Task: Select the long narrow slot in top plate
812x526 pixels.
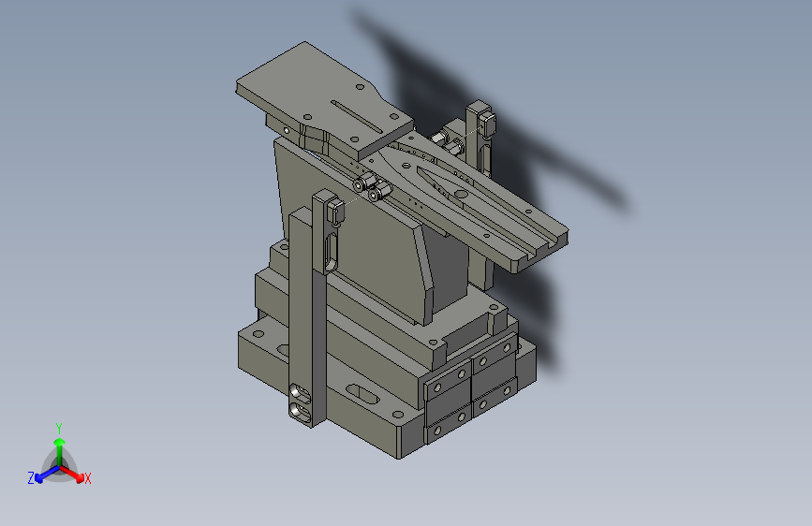Action: pyautogui.click(x=356, y=116)
